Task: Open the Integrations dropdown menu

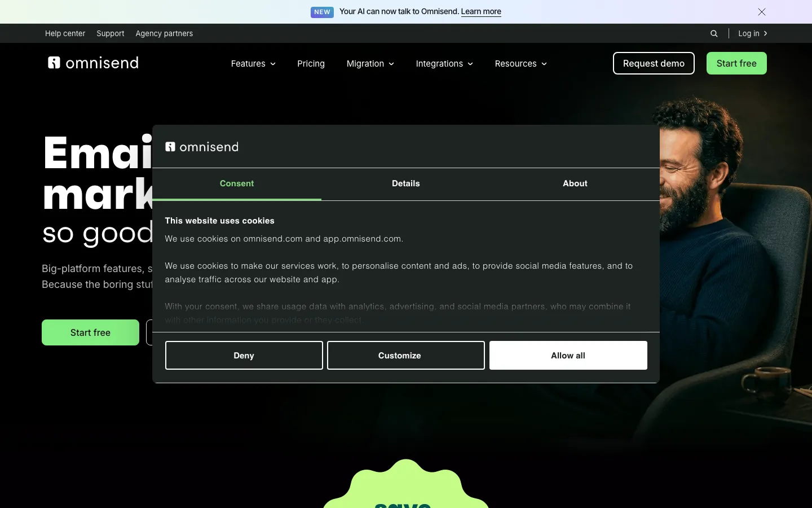Action: pos(444,64)
